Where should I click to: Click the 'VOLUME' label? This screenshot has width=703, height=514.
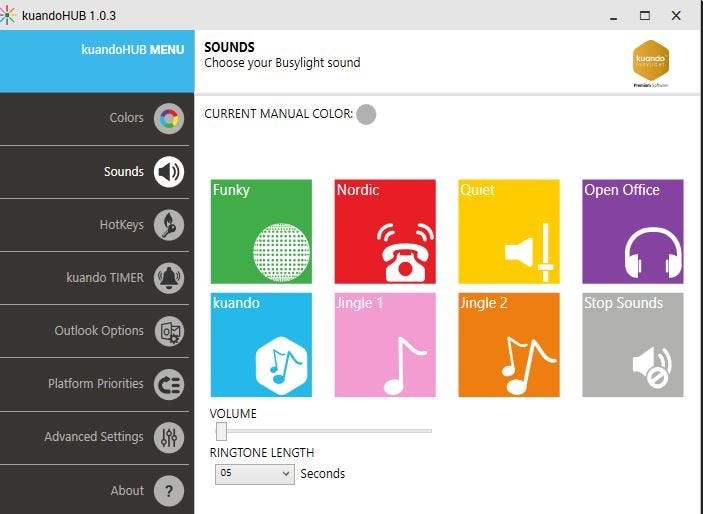coord(233,414)
